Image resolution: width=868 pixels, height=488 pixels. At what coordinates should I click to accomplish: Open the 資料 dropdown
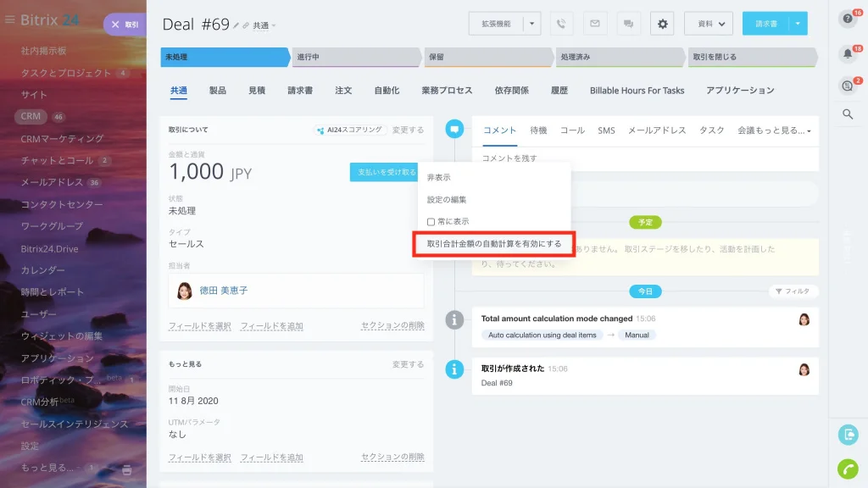pyautogui.click(x=709, y=24)
